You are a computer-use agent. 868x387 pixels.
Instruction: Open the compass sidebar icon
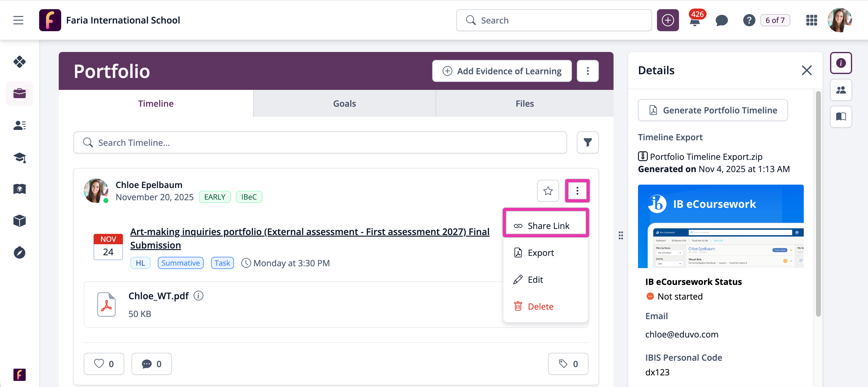pos(20,252)
